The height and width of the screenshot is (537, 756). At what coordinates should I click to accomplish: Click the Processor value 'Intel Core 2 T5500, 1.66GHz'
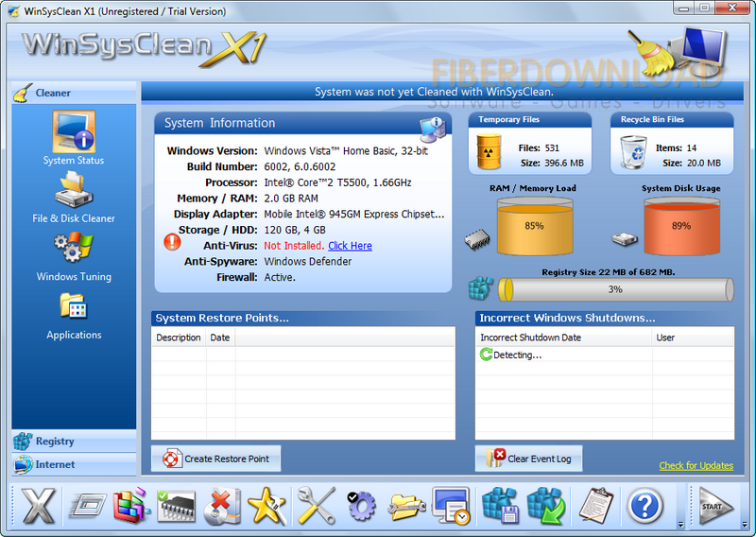point(337,182)
